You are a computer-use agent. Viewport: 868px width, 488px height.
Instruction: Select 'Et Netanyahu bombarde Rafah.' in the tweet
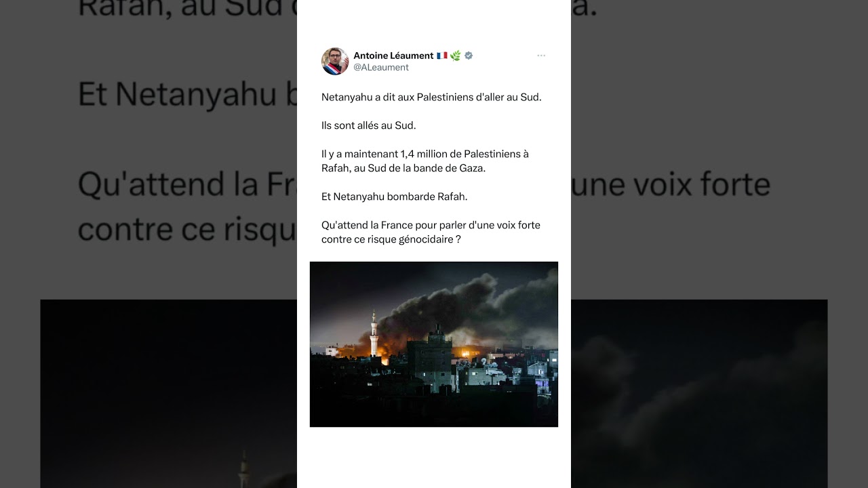tap(395, 197)
